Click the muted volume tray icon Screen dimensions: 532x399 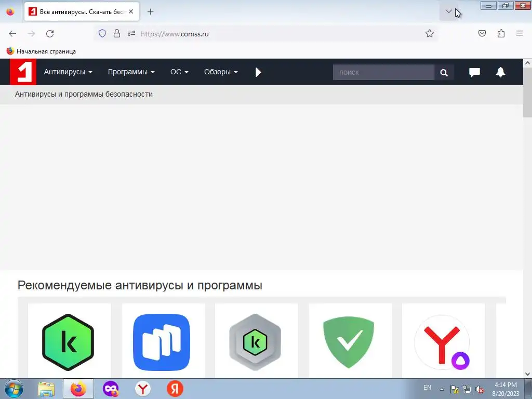click(x=480, y=390)
